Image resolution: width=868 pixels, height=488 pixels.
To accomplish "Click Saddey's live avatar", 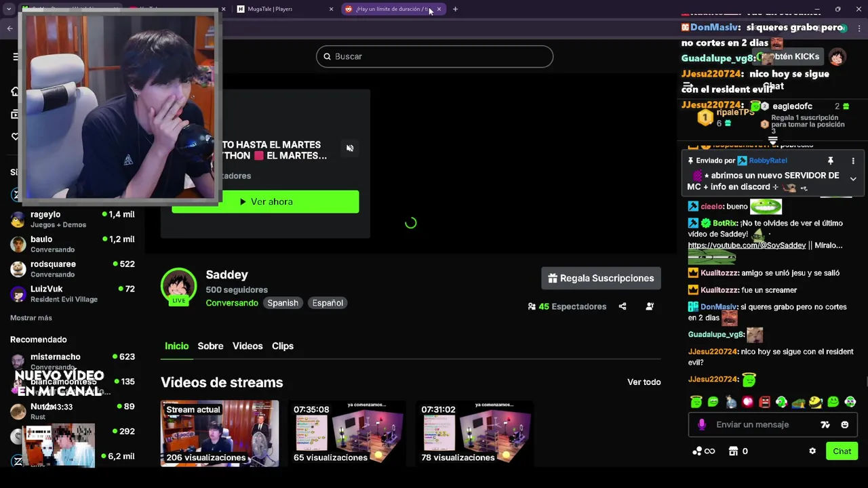I will pyautogui.click(x=178, y=286).
